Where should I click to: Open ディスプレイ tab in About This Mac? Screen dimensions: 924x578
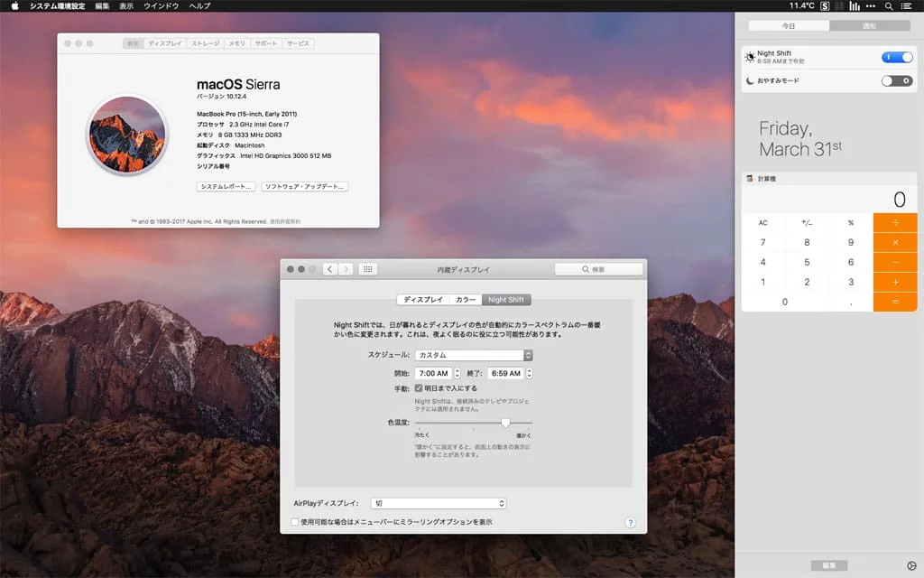click(165, 43)
